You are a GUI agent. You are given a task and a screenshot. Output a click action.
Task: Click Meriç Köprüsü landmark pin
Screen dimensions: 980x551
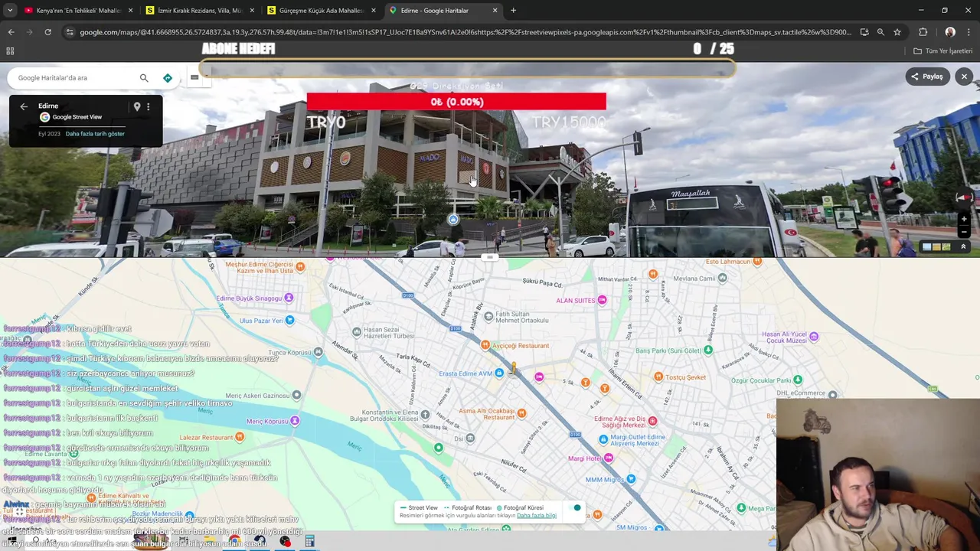point(295,421)
